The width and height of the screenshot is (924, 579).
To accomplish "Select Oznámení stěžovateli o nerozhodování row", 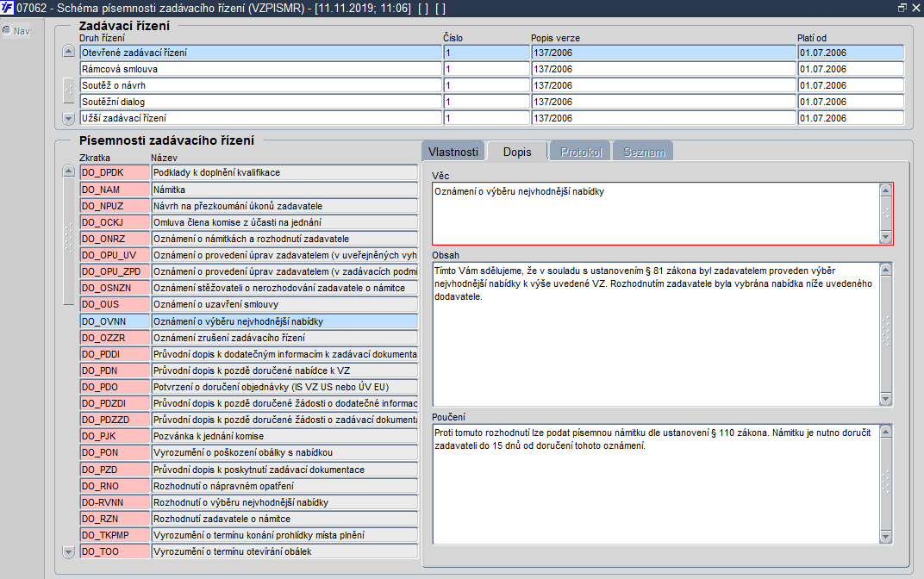I will tap(284, 288).
